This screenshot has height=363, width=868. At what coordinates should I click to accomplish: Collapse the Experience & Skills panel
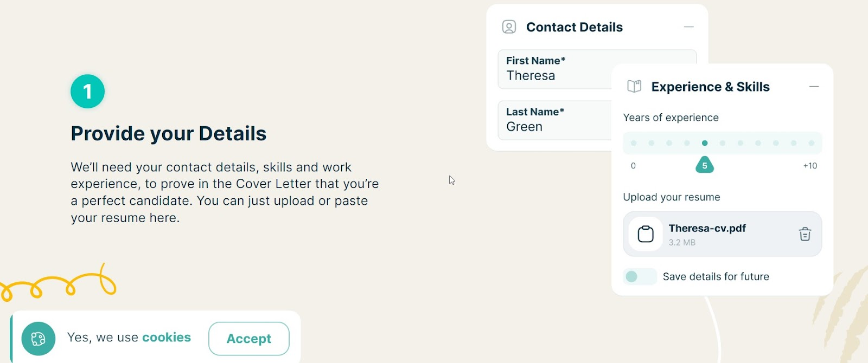pyautogui.click(x=814, y=87)
